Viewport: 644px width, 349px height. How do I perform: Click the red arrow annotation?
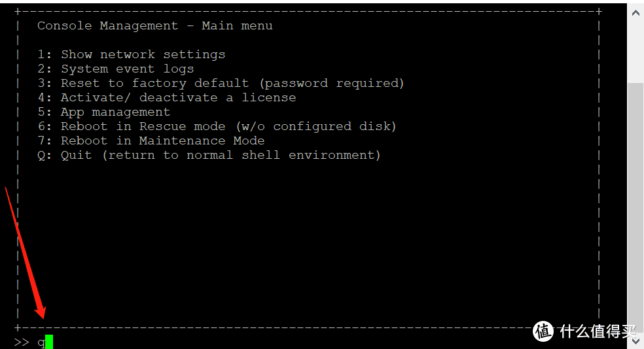pyautogui.click(x=26, y=255)
